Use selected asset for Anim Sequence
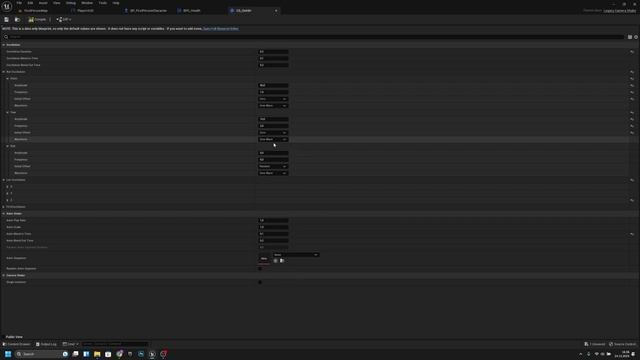 [x=276, y=260]
